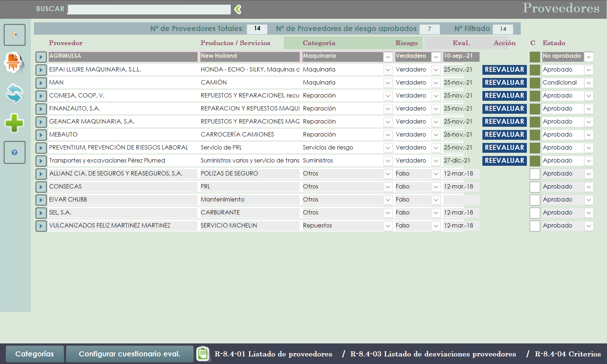607x364 pixels.
Task: Toggle green C box for MEBAUTO row
Action: coord(535,135)
